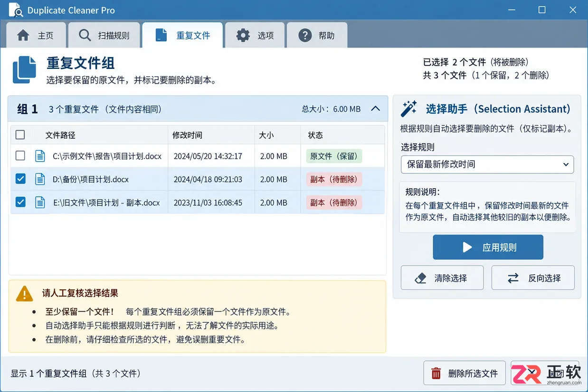This screenshot has height=392, width=588.
Task: Click the modified time 2024/05/20 14:32:17
Action: pos(208,156)
